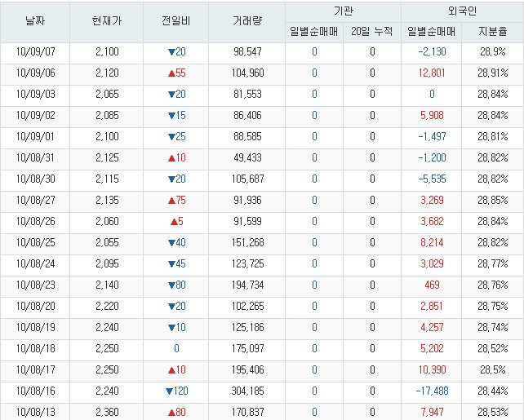Select the date 10/08/13
This screenshot has height=420, width=524.
(35, 412)
